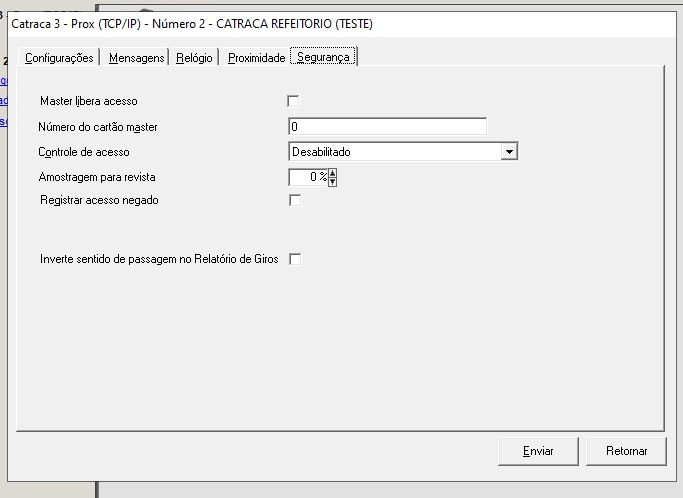Tick the Registrar acesso negado checkbox
Viewport: 683px width, 498px height.
click(x=295, y=200)
